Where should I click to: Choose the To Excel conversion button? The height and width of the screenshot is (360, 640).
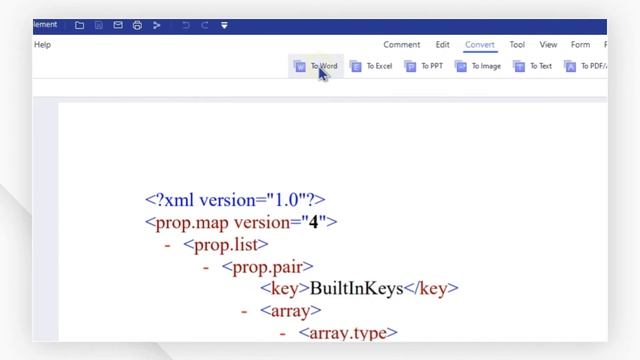[371, 66]
